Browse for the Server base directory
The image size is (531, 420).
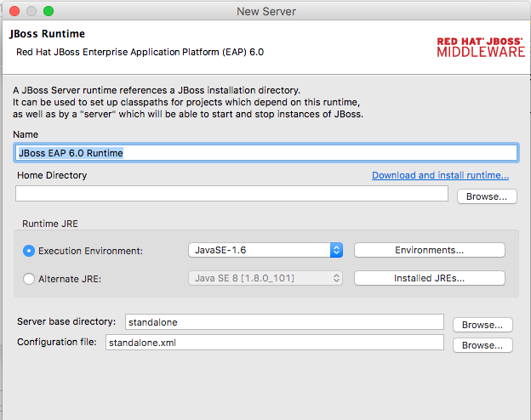point(482,325)
